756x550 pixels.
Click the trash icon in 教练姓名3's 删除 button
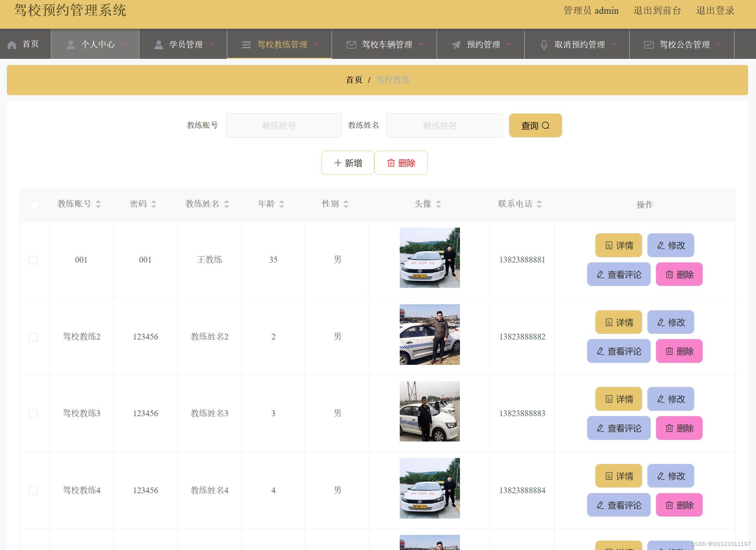pyautogui.click(x=669, y=428)
